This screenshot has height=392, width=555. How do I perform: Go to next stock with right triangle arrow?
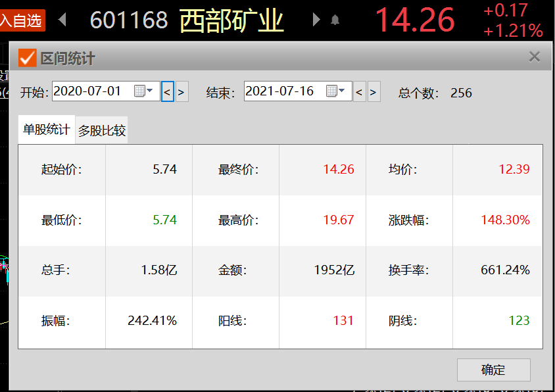click(x=316, y=20)
